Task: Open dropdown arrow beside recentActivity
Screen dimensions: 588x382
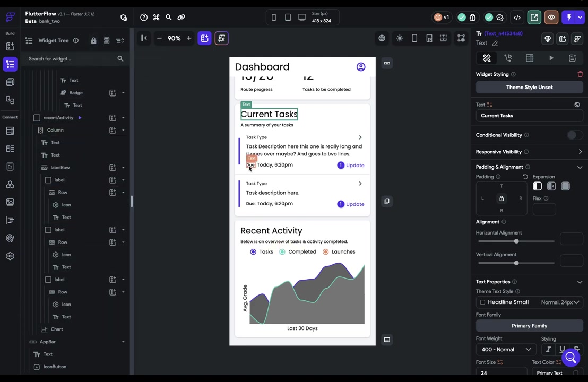Action: coord(123,118)
